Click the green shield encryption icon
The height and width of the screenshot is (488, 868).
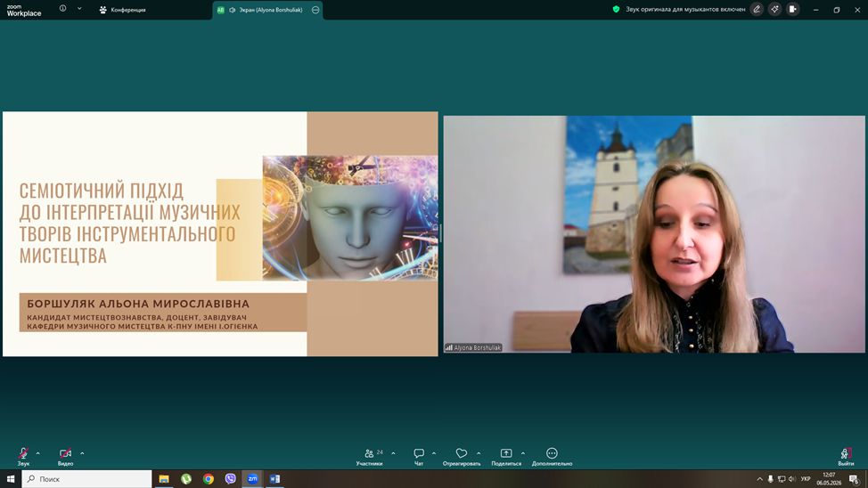pyautogui.click(x=616, y=10)
